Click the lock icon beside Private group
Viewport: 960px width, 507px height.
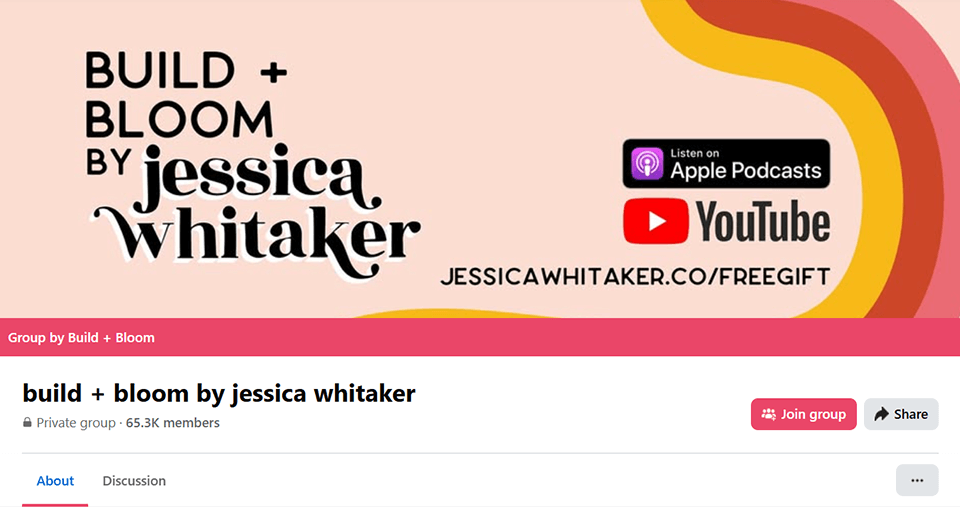tap(27, 422)
